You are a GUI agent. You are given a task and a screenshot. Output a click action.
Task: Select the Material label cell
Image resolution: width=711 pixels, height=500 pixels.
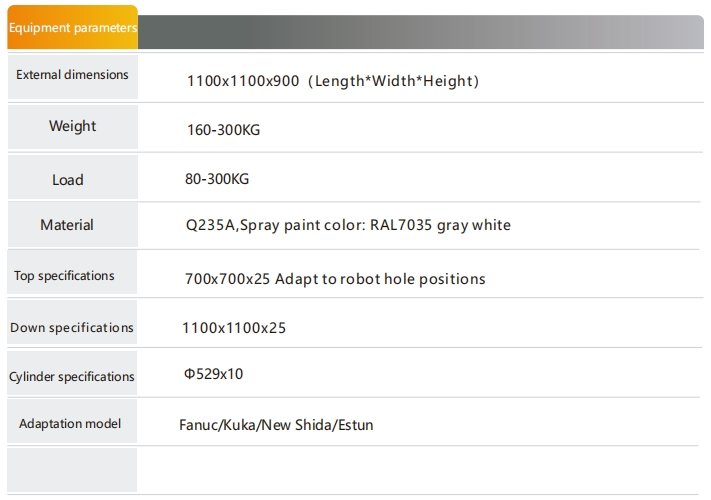[73, 225]
